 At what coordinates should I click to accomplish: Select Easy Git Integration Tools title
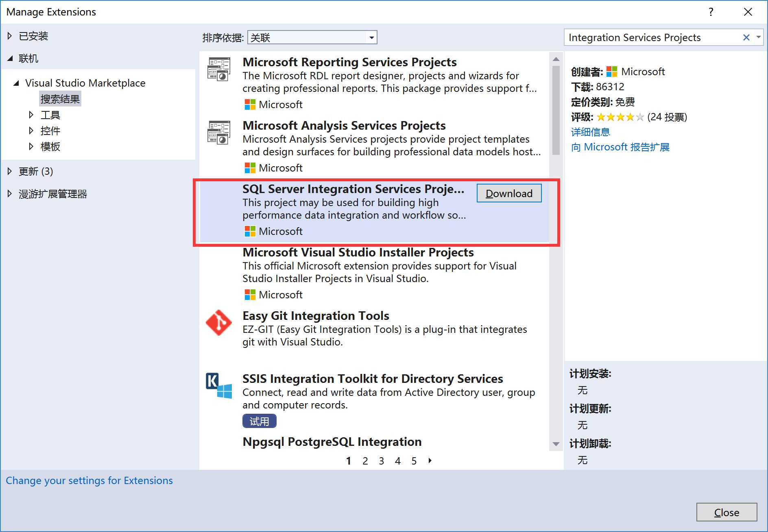(316, 315)
